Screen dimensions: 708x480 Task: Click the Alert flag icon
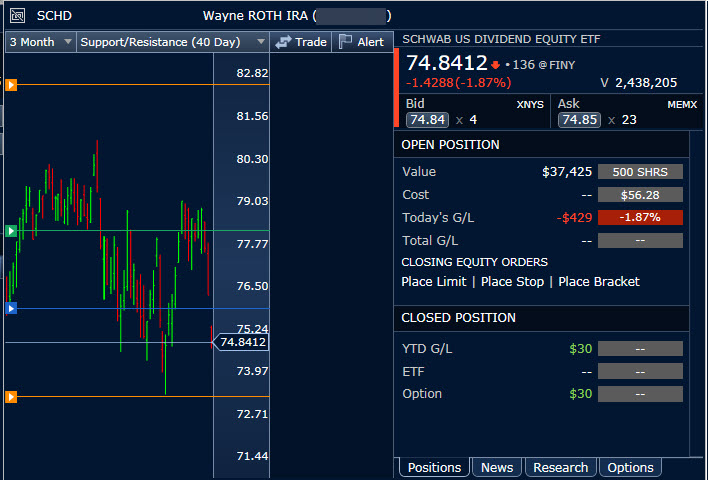346,42
